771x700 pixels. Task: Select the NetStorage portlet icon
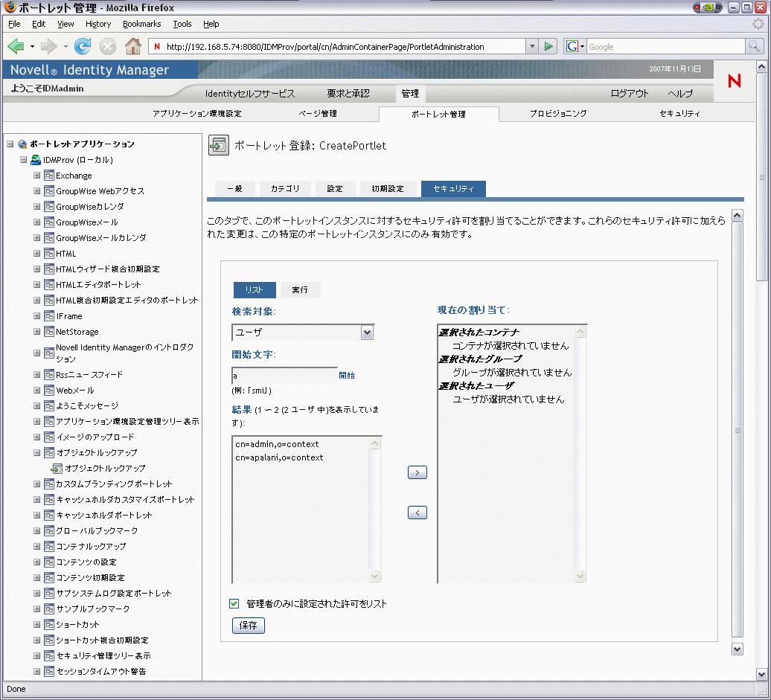[x=48, y=332]
